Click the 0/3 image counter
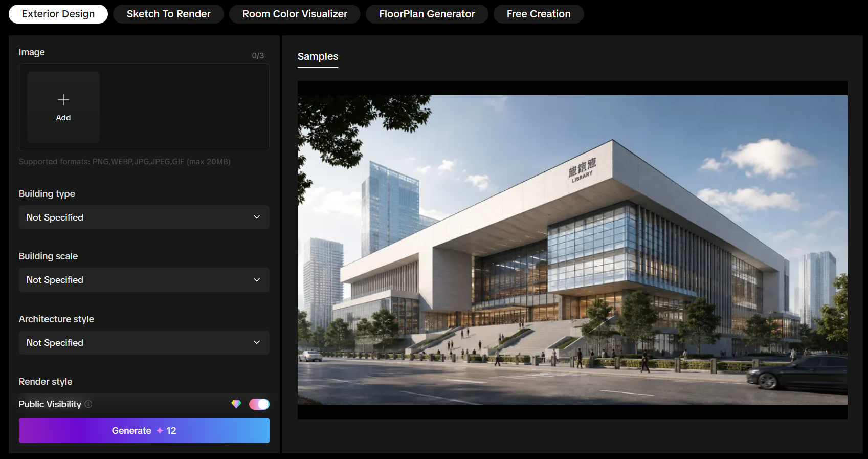The height and width of the screenshot is (459, 868). (258, 55)
